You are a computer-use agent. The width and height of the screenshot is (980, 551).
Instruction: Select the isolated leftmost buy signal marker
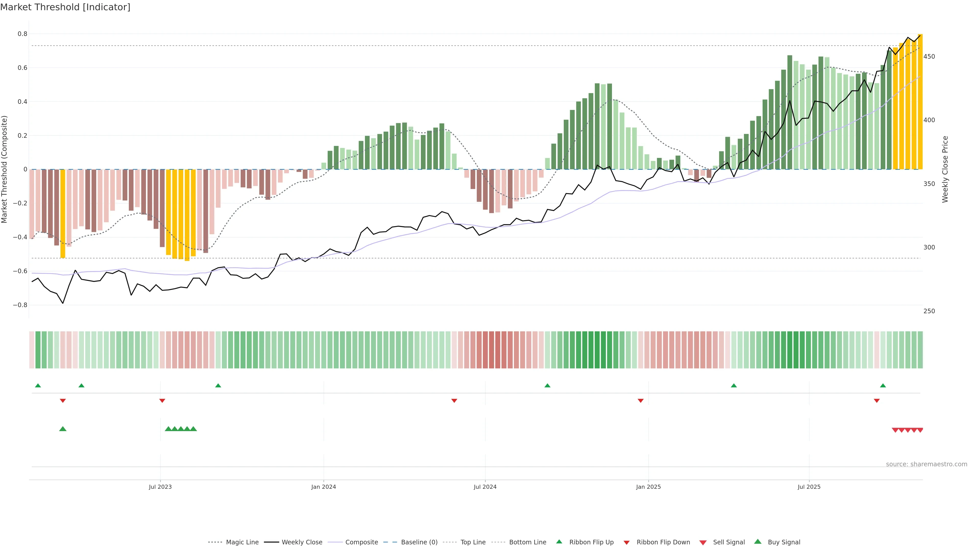pos(63,429)
